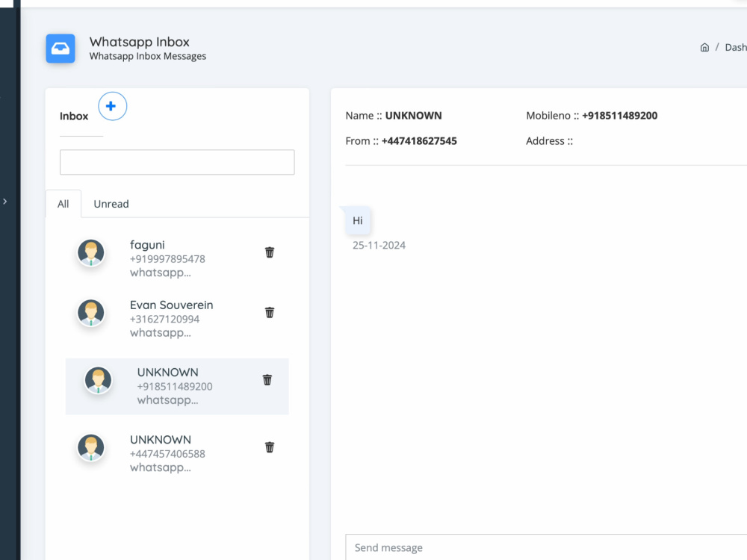Click avatar of UNKNOWN +918511489200

[98, 380]
